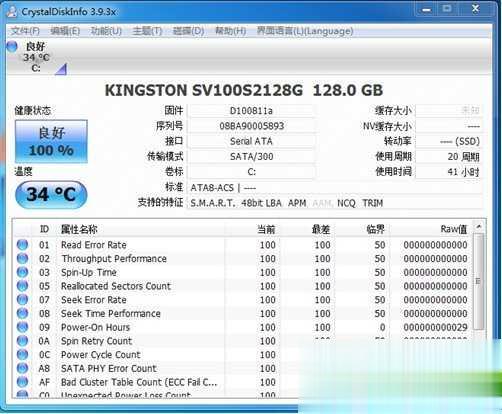The height and width of the screenshot is (414, 502).
Task: Click the 当前 column header
Action: pyautogui.click(x=252, y=229)
